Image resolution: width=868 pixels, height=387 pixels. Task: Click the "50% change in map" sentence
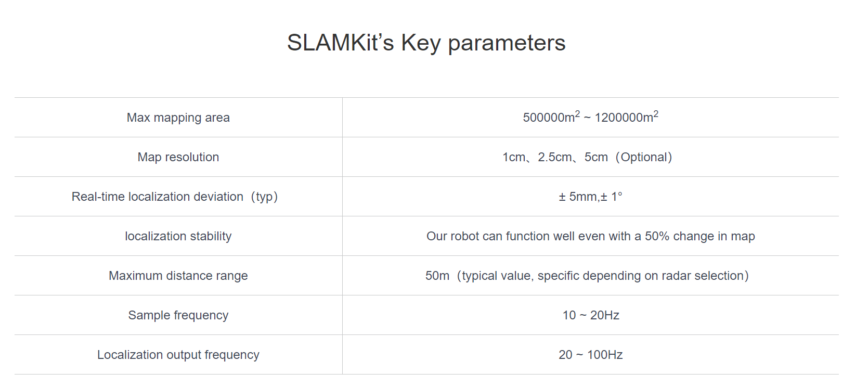pyautogui.click(x=699, y=236)
